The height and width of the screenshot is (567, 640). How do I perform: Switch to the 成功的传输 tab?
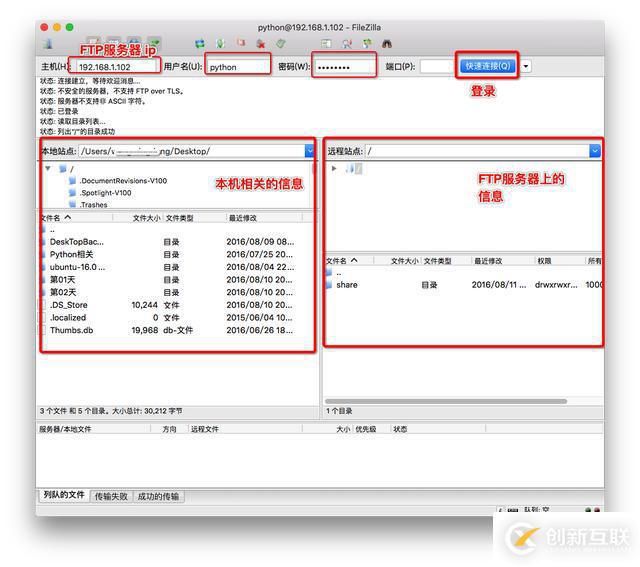pos(158,496)
